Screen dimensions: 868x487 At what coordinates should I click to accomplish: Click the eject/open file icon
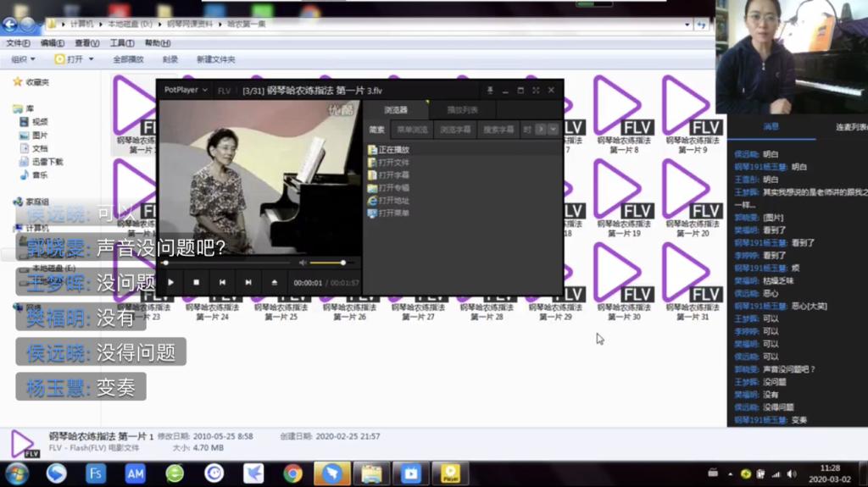pyautogui.click(x=274, y=282)
